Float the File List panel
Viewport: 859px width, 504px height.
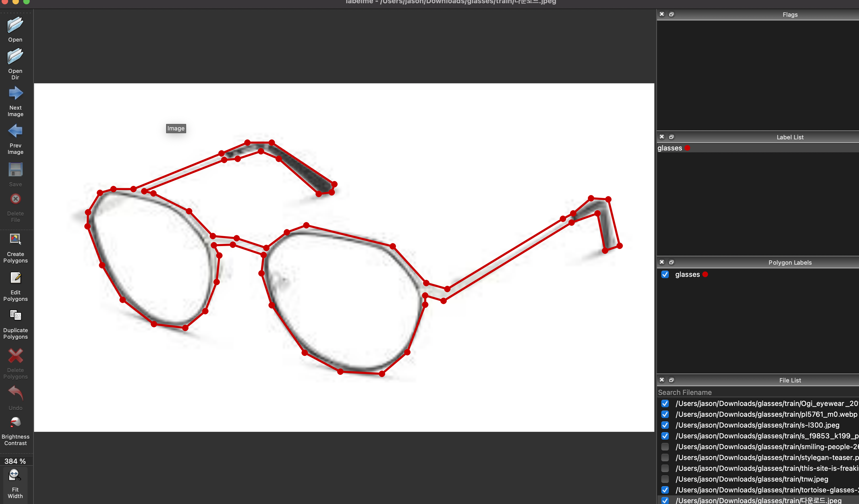[x=672, y=380]
